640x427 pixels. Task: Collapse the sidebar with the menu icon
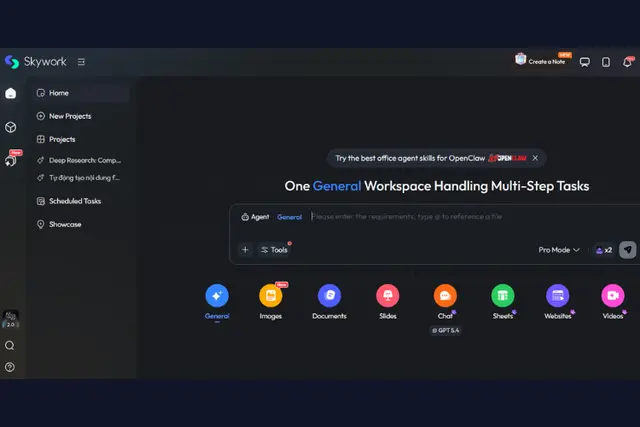81,62
